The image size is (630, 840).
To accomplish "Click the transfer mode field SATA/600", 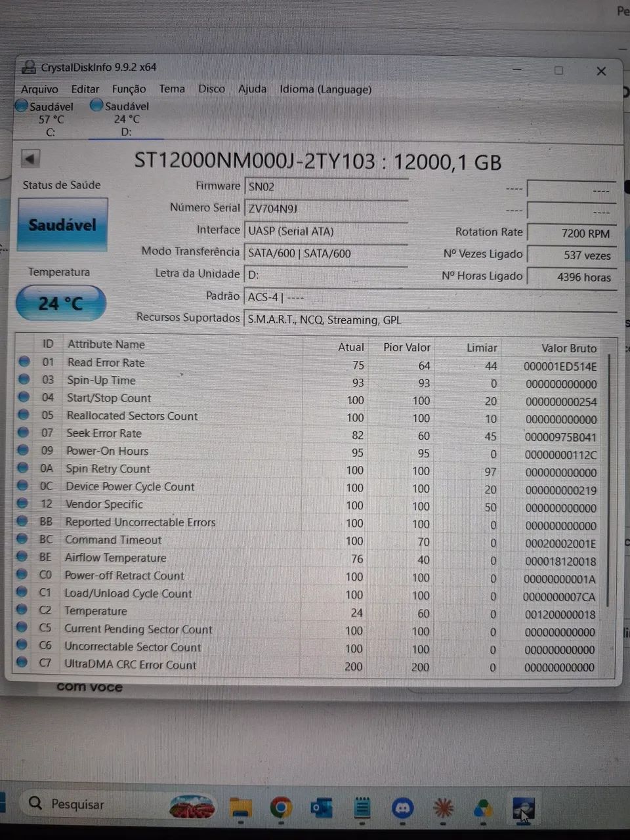I will [326, 253].
